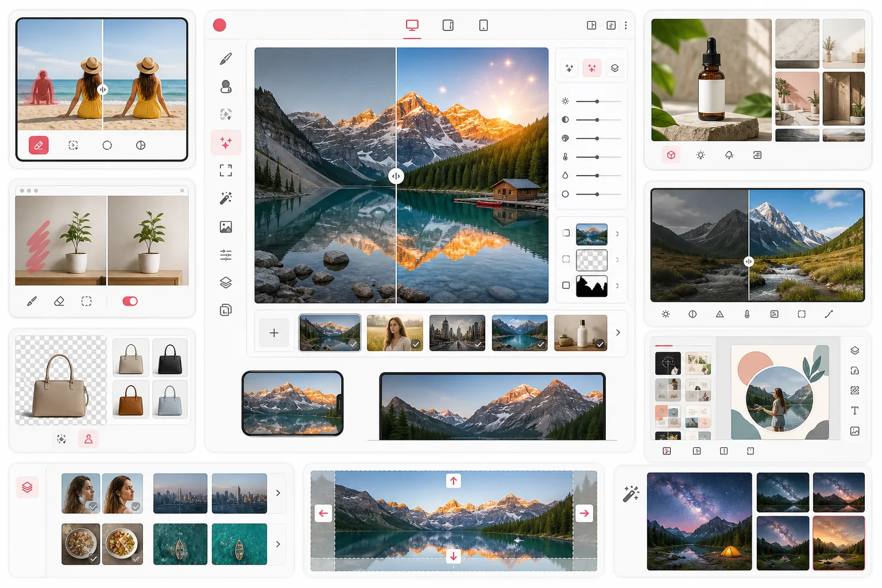Image resolution: width=882 pixels, height=588 pixels.
Task: Expand the mountain lake layer chevron
Action: point(618,234)
